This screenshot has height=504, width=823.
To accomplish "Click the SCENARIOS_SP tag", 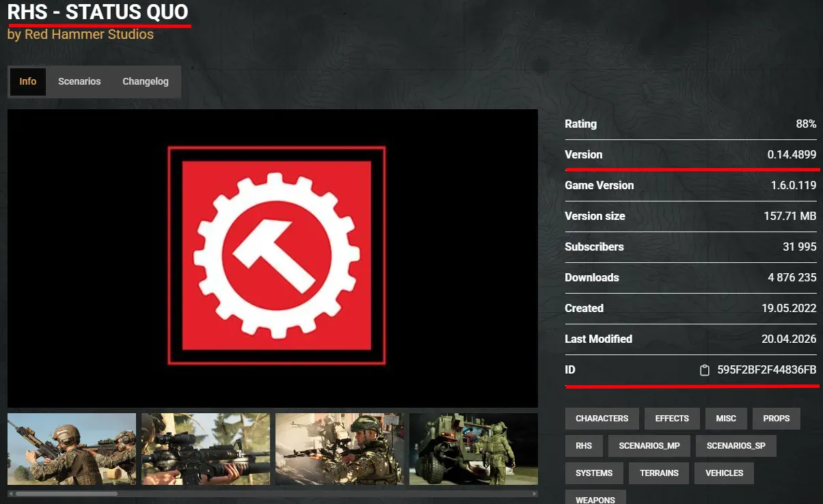I will 736,446.
